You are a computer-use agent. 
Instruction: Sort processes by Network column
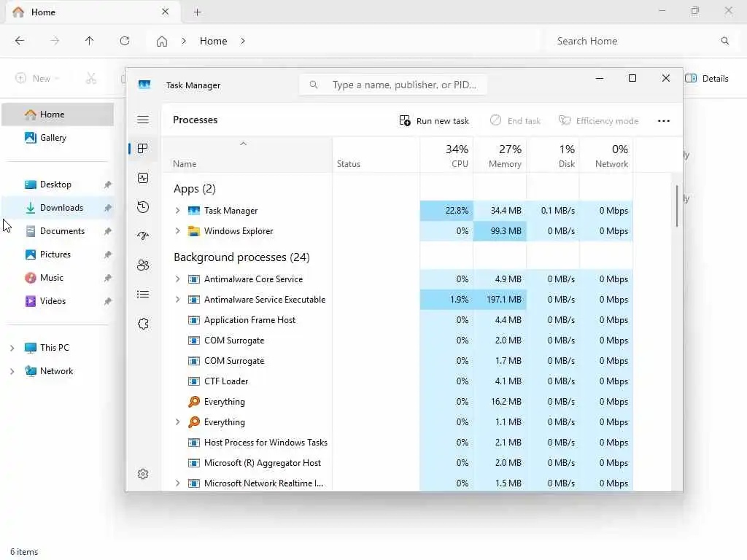click(x=606, y=156)
